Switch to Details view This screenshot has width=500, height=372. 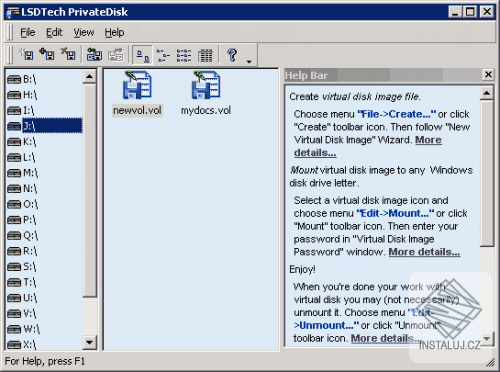pyautogui.click(x=205, y=55)
